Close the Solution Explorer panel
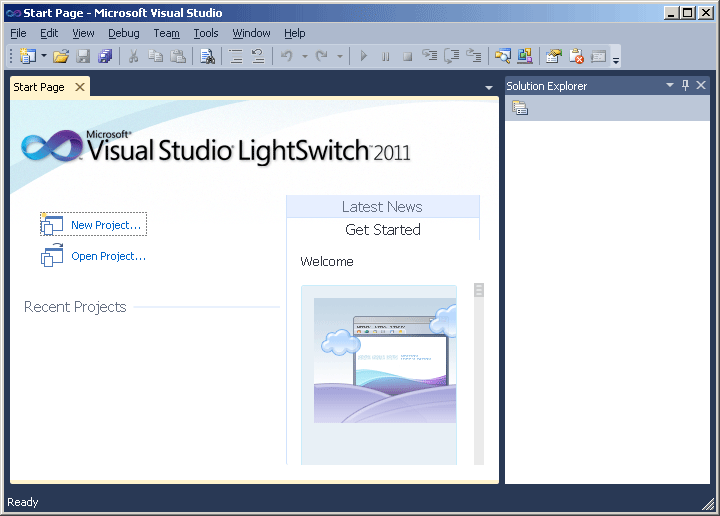Screen dimensions: 720x516 tap(701, 85)
